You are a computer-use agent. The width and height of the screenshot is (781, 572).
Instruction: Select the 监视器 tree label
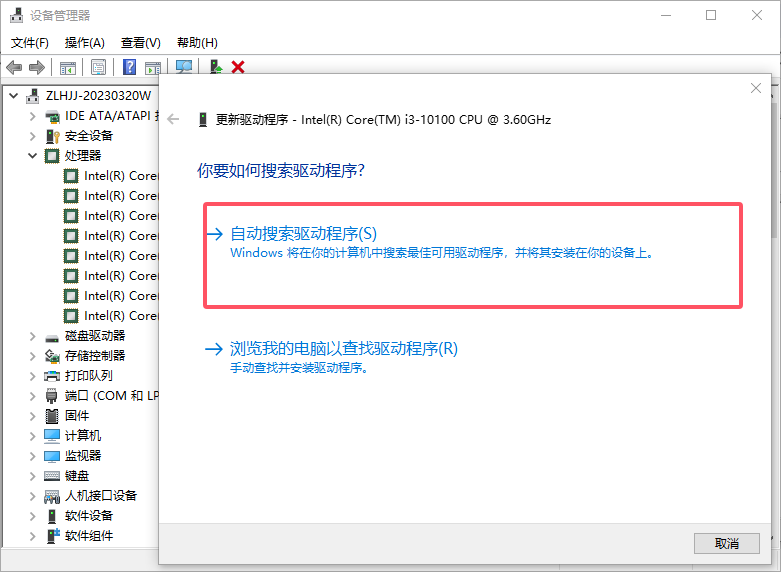83,456
